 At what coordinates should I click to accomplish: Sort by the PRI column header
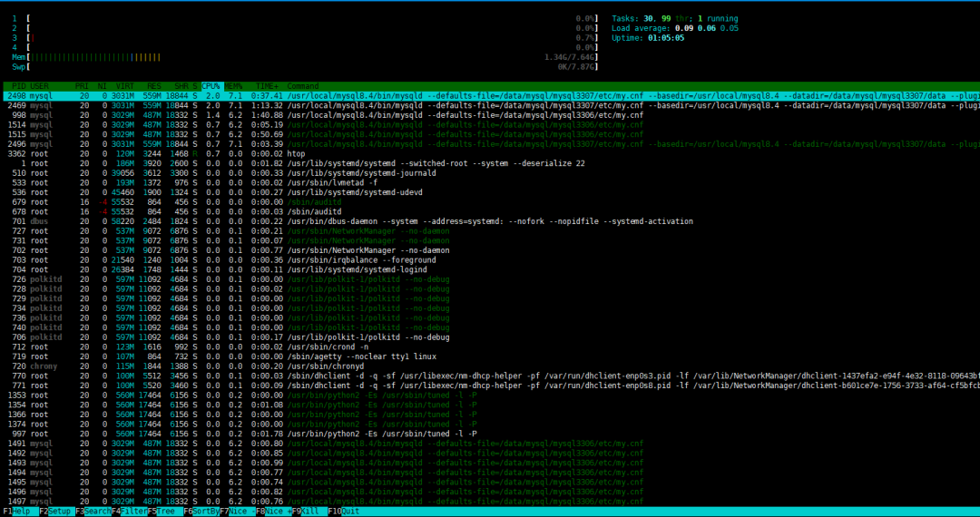click(x=82, y=86)
